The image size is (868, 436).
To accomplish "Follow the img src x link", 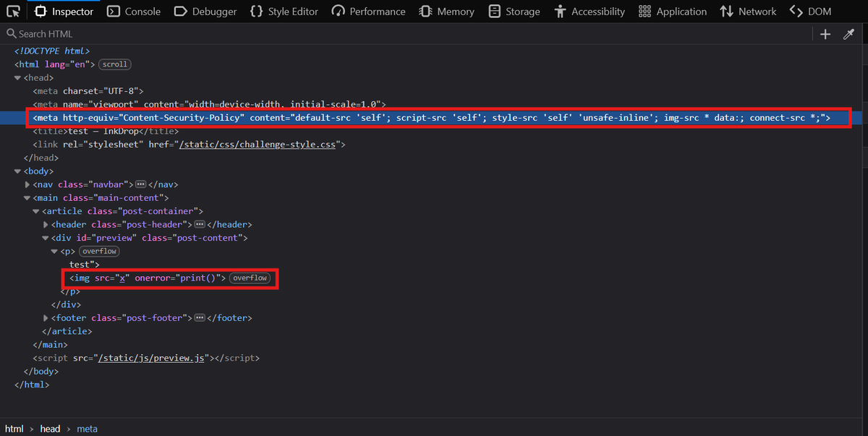I will click(x=123, y=278).
